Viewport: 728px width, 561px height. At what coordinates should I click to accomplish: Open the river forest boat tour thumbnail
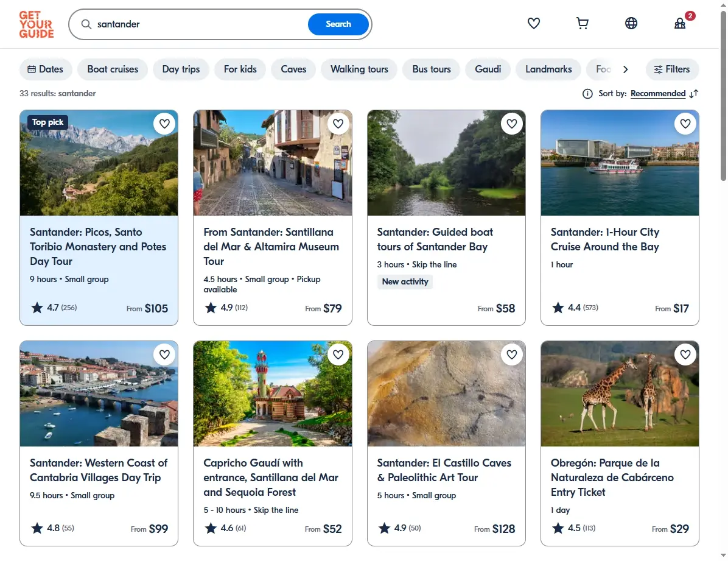(x=446, y=163)
